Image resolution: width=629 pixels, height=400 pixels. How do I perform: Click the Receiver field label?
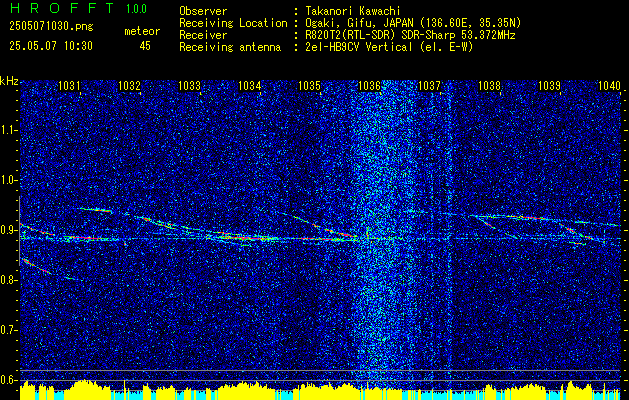click(x=203, y=35)
